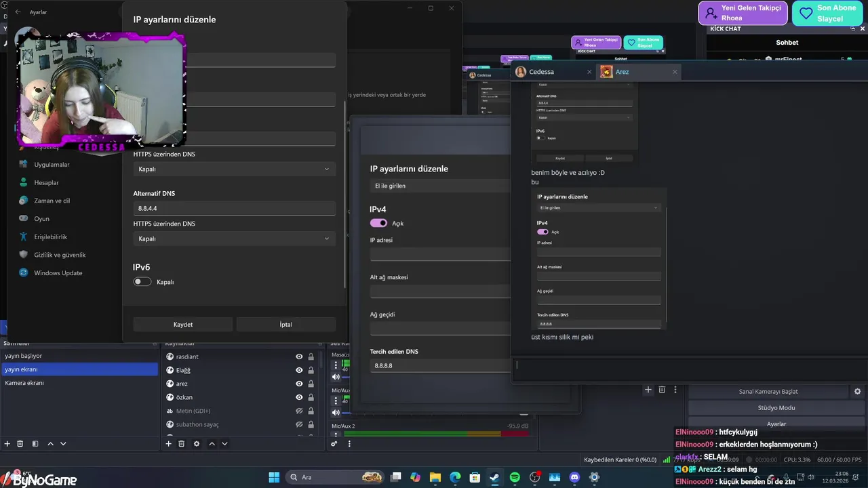
Task: Open audio mixer three-dot menu at bottom
Action: [349, 444]
